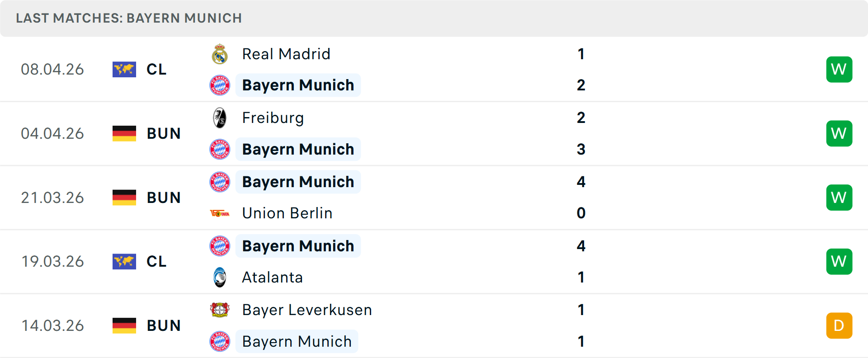Click the Bayer Leverkusen club badge
The image size is (868, 358).
(220, 310)
